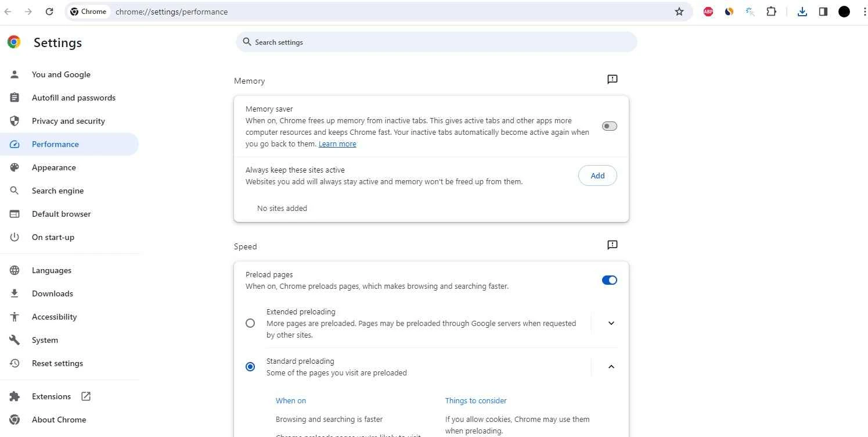Image resolution: width=868 pixels, height=437 pixels.
Task: Click the address bar showing chrome://settings/performance
Action: pyautogui.click(x=377, y=12)
